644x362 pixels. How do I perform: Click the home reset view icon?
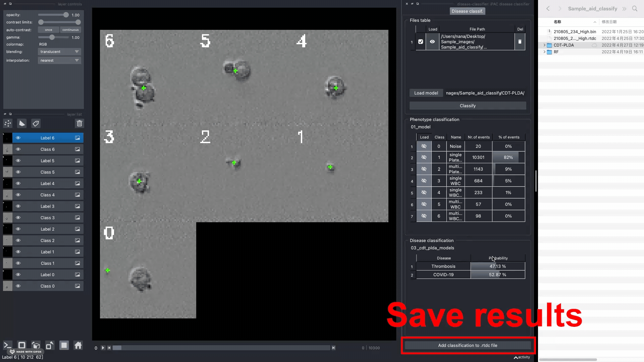(78, 345)
